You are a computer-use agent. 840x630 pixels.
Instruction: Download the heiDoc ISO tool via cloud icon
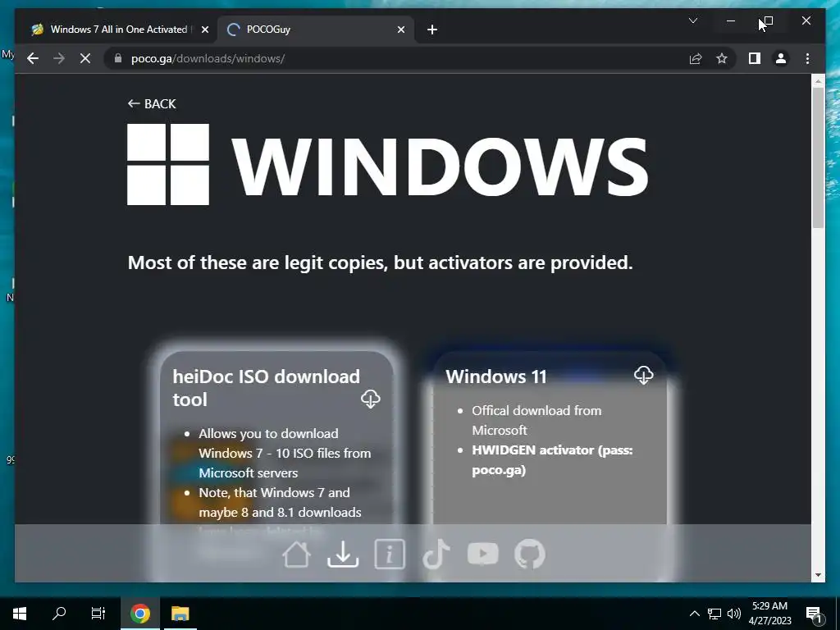coord(370,399)
